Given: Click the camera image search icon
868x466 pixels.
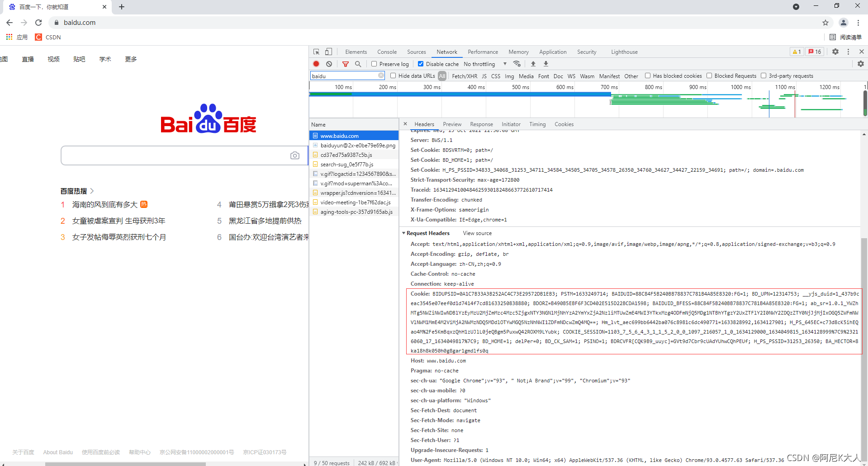Looking at the screenshot, I should click(295, 155).
